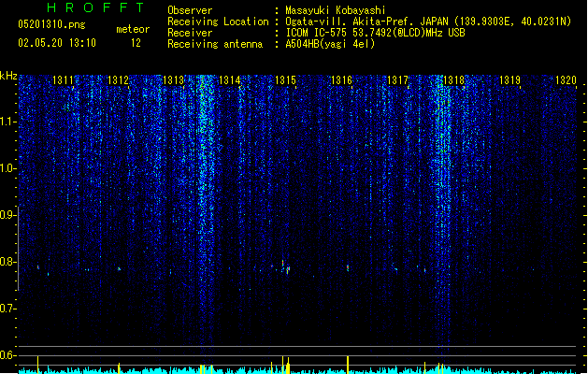Click the Observer field label

point(190,10)
